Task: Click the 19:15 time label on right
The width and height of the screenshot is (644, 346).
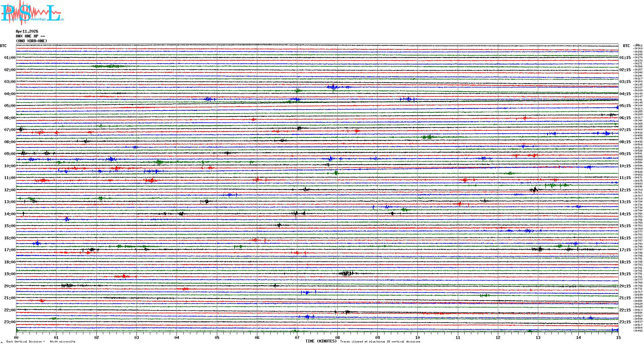Action: coord(625,274)
